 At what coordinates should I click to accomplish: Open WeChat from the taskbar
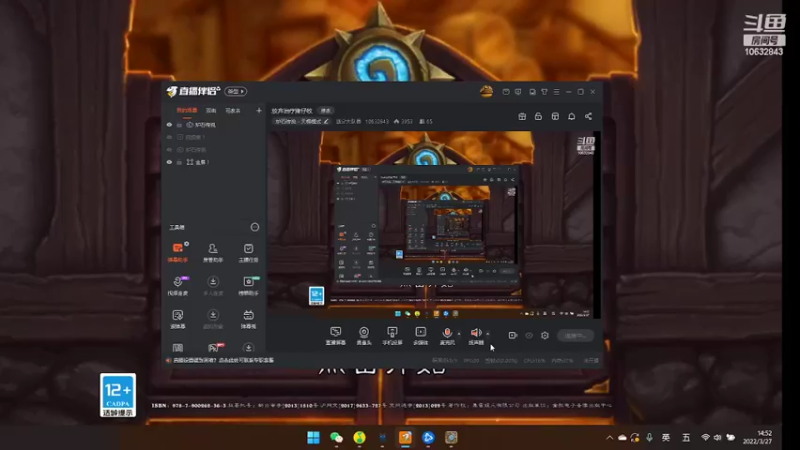click(336, 437)
